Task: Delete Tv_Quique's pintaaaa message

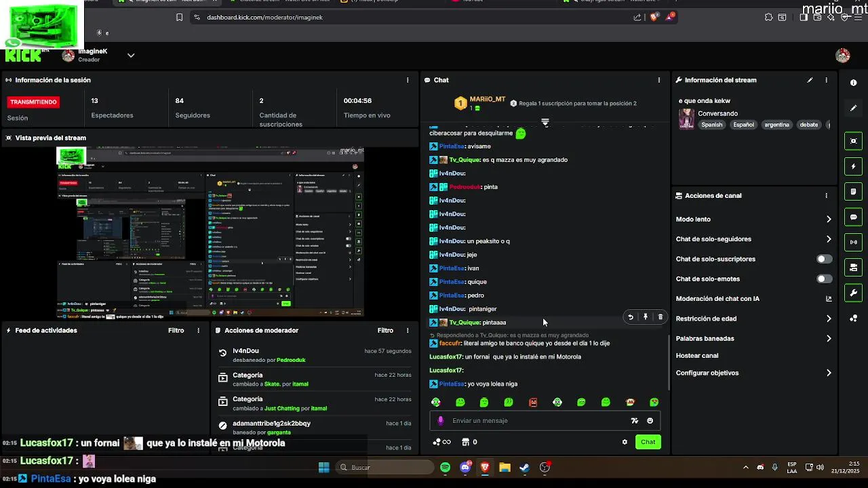Action: [660, 317]
